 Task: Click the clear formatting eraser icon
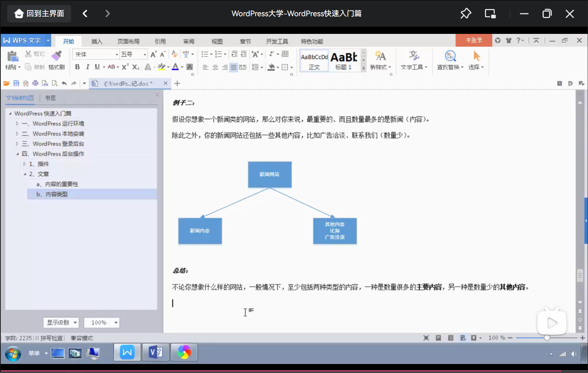(x=175, y=54)
